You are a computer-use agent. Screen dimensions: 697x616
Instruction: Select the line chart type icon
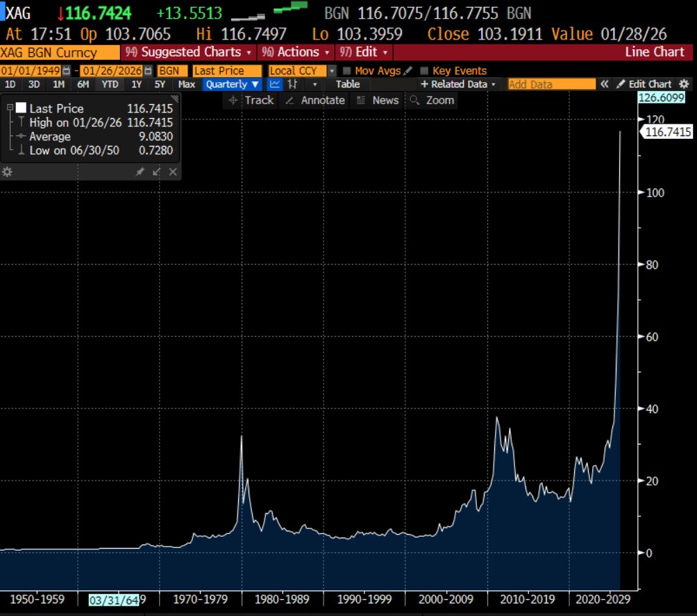click(275, 84)
